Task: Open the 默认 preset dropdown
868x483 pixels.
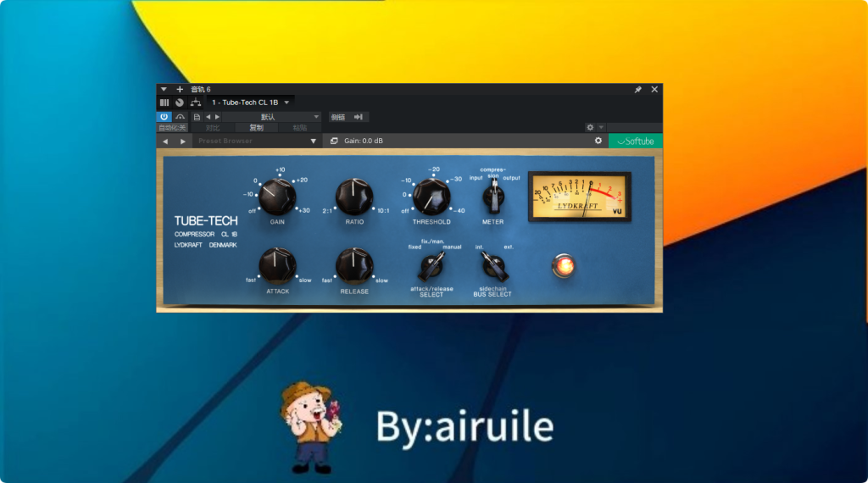Action: point(271,117)
